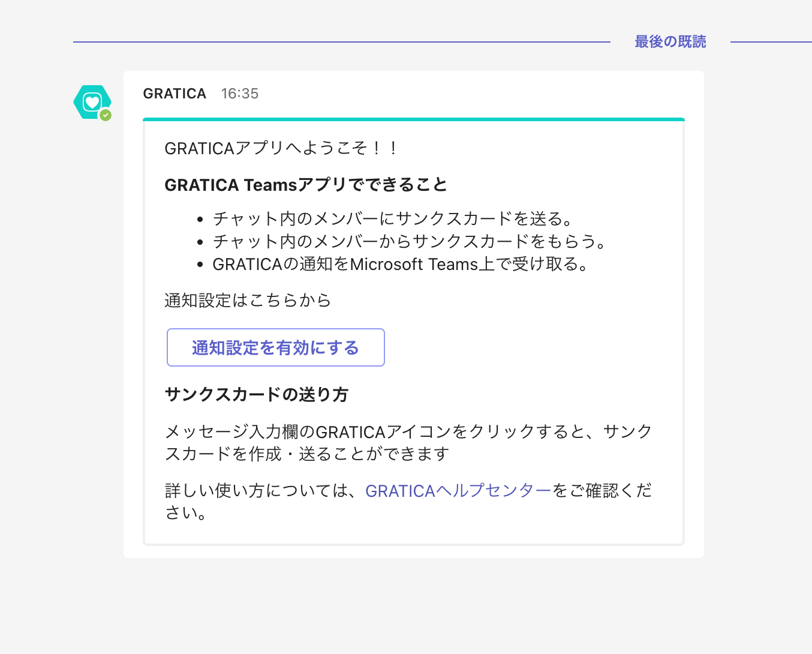Click the GRATICA bot avatar icon
This screenshot has width=812, height=654.
92,102
